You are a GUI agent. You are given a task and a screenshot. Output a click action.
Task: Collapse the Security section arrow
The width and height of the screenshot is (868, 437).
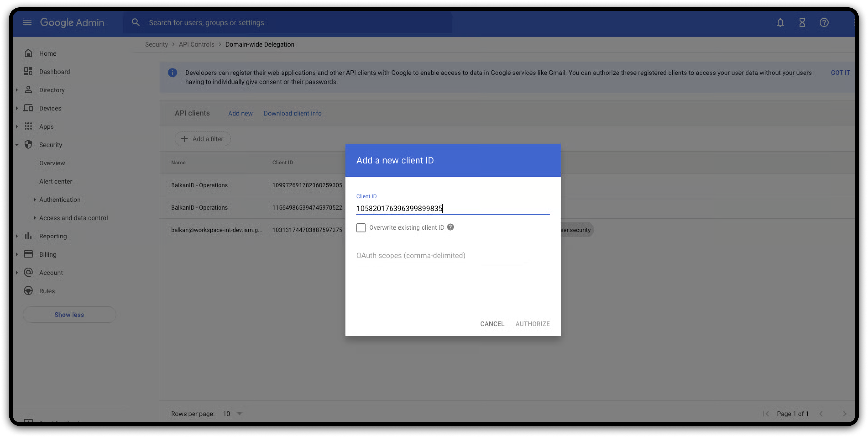coord(17,145)
